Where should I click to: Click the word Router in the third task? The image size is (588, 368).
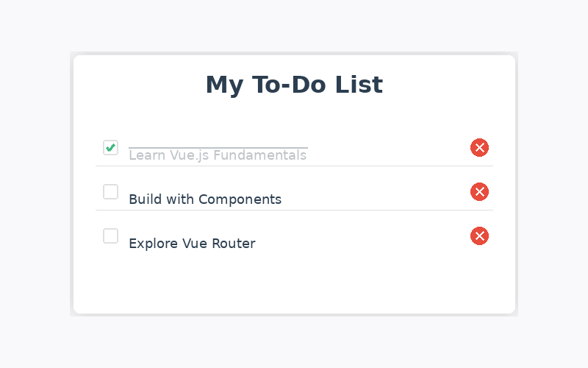point(234,244)
